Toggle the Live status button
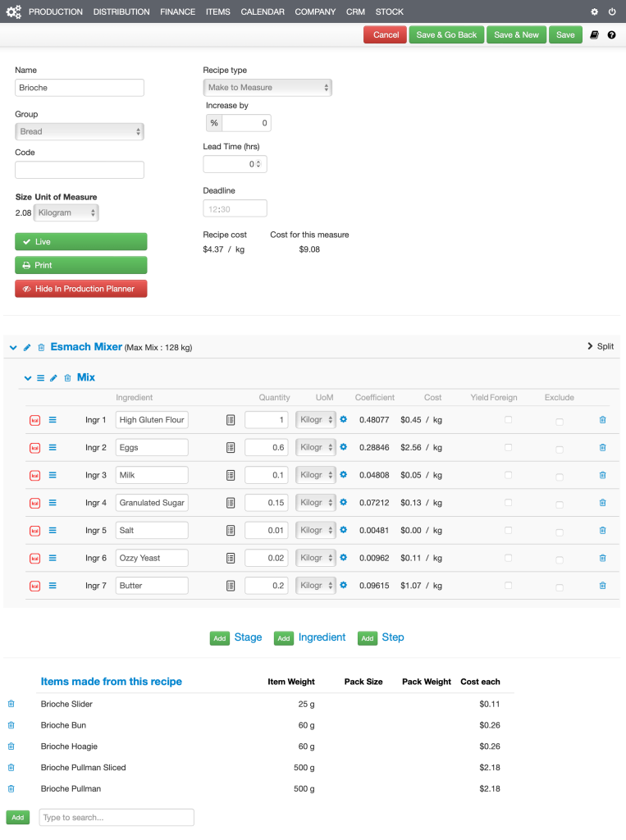 click(x=81, y=242)
